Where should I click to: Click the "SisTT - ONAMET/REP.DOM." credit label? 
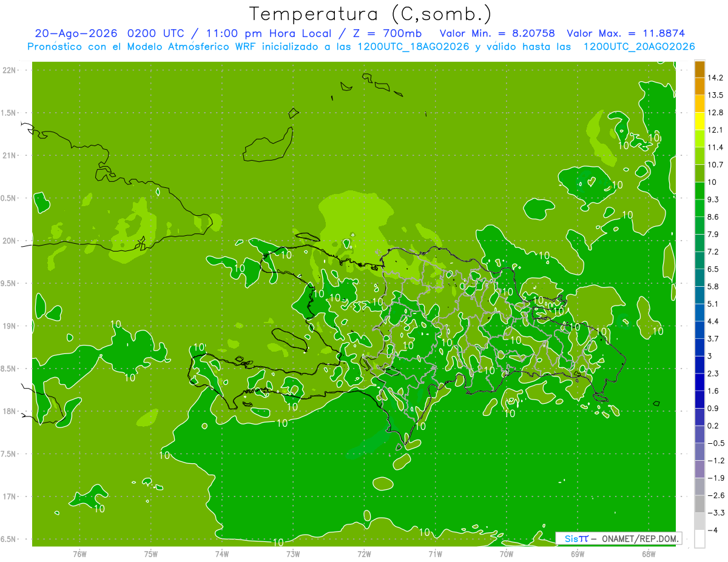(619, 538)
